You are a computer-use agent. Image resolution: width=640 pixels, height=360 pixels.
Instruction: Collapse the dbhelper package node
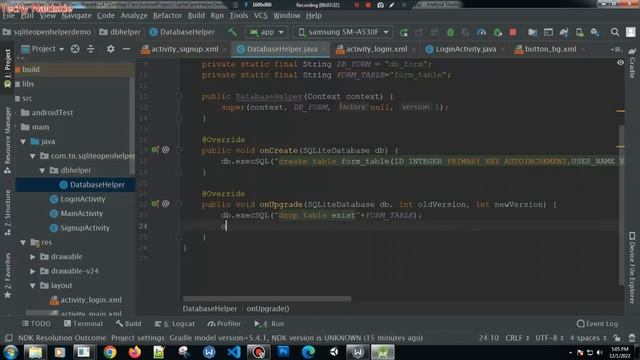42,170
